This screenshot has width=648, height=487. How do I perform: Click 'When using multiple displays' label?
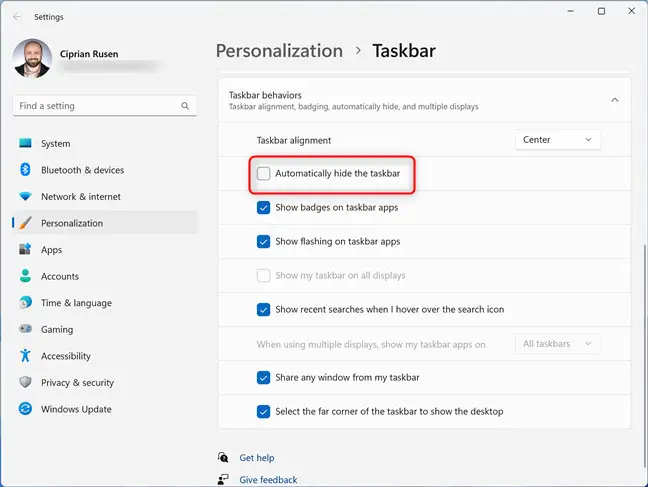pos(371,344)
